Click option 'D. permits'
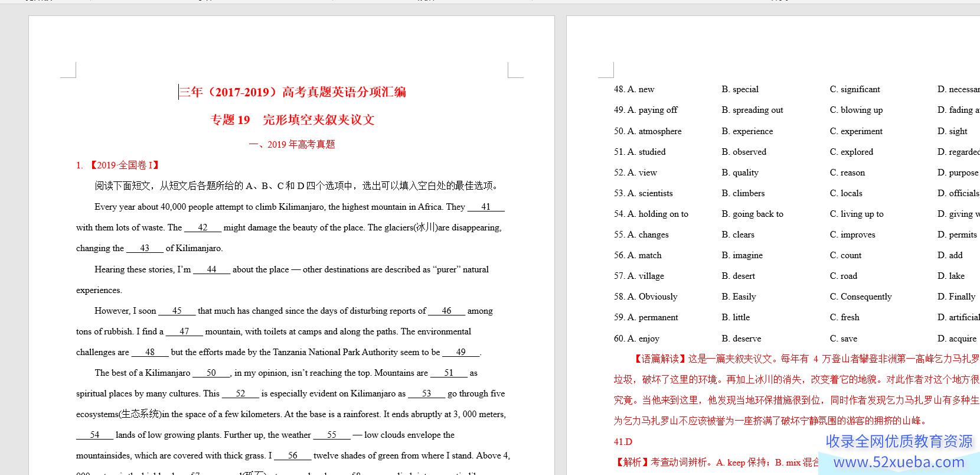 957,235
